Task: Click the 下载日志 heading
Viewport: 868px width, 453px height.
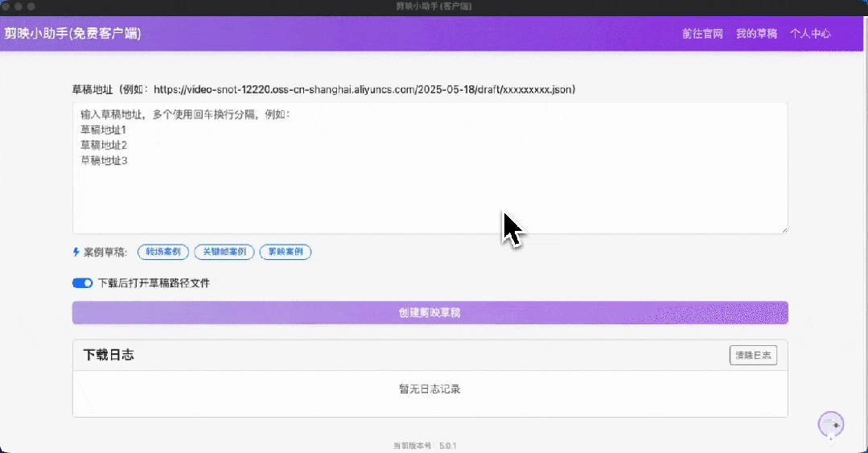Action: 109,355
